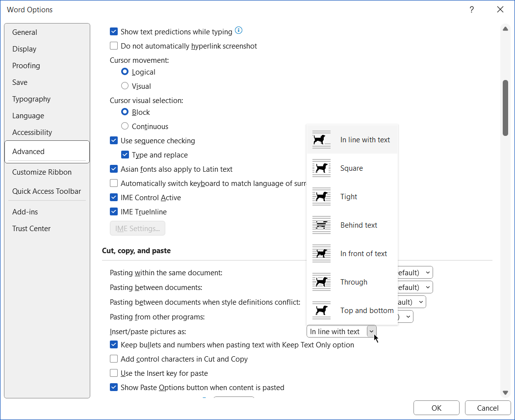Viewport: 515px width, 420px height.
Task: Click the scrollbar up arrow
Action: [505, 29]
